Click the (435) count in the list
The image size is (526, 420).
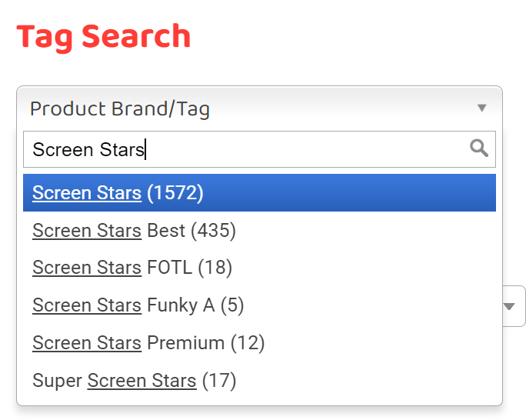[213, 230]
